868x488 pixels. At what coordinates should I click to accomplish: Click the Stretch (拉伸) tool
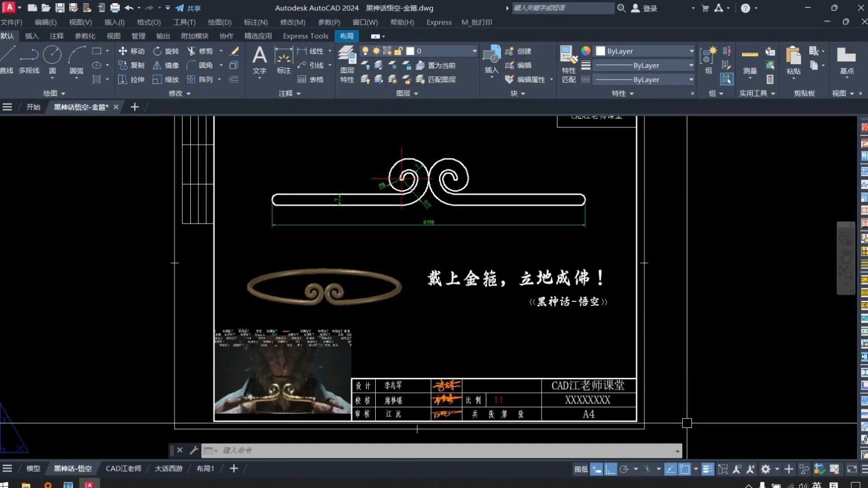[131, 79]
